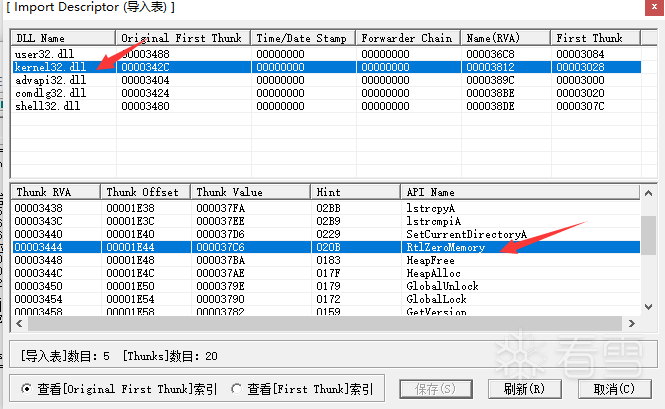Click Original First Thunk value 0000342C
Screen dimensions: 665x409
145,67
